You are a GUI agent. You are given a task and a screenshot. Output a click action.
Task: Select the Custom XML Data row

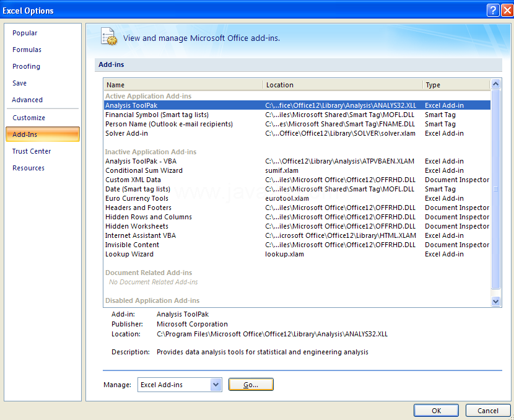click(x=297, y=180)
